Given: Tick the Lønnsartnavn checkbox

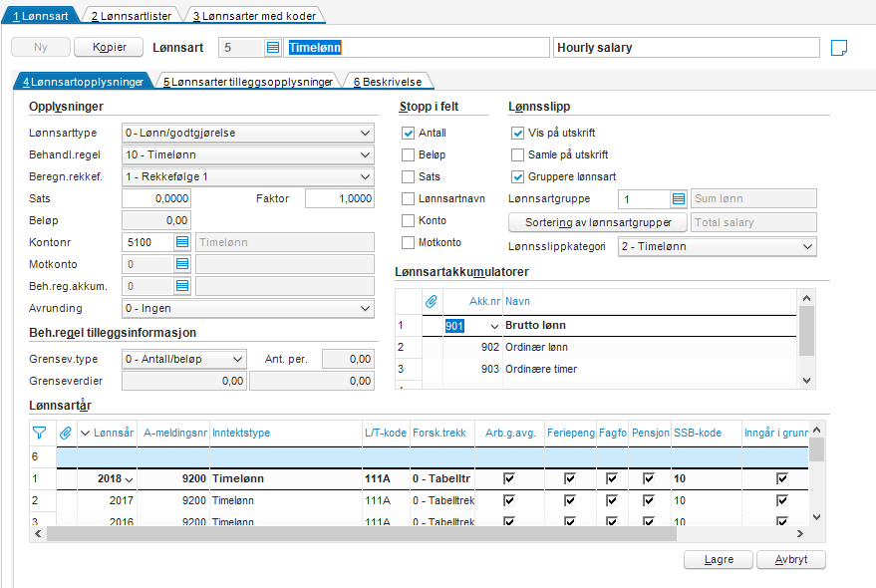Looking at the screenshot, I should point(409,198).
